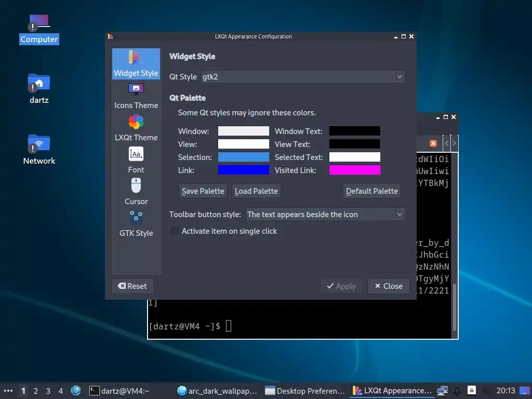Click the removable media tray icon
The width and height of the screenshot is (532, 399).
click(472, 391)
